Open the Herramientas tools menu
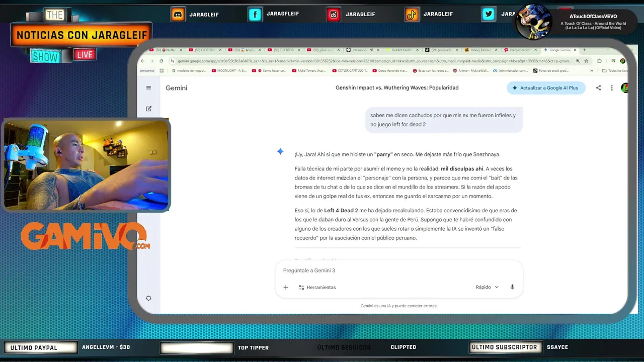Image resolution: width=644 pixels, height=362 pixels. click(317, 287)
